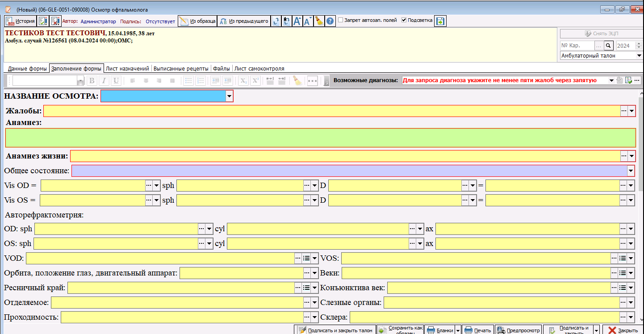The height and width of the screenshot is (334, 644).
Task: Click the checklist with green checkmark icon
Action: [43, 21]
